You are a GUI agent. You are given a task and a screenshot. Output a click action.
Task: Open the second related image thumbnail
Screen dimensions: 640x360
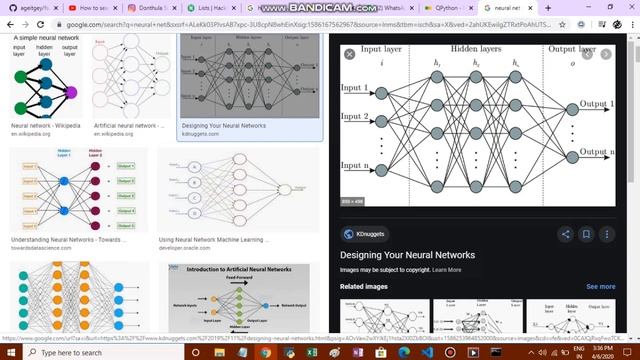pos(478,316)
